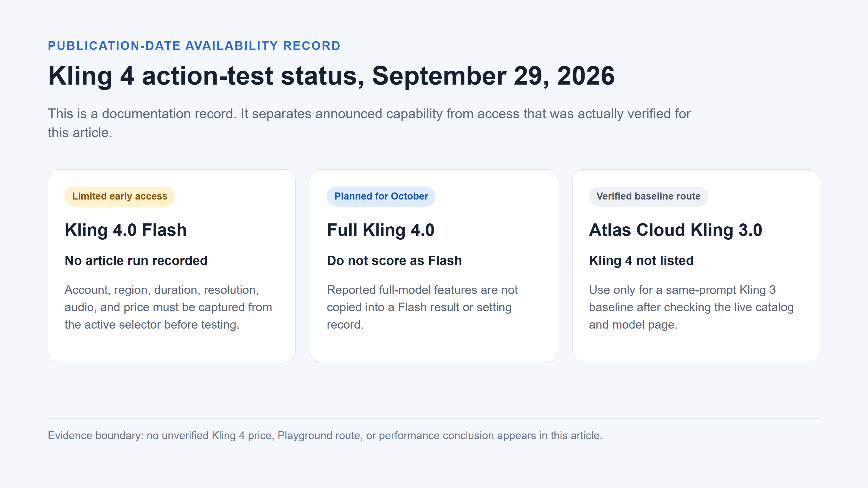Click the Planned for October badge

[x=381, y=196]
